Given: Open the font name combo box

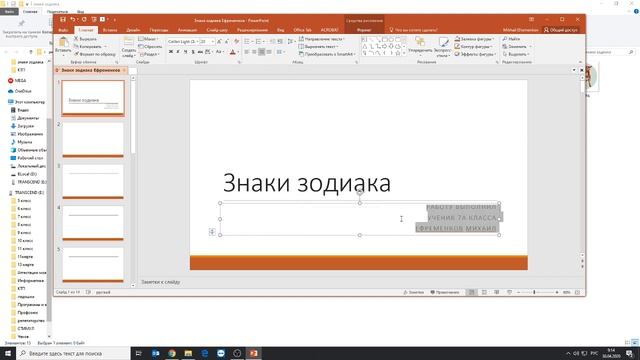Looking at the screenshot, I should coord(183,42).
